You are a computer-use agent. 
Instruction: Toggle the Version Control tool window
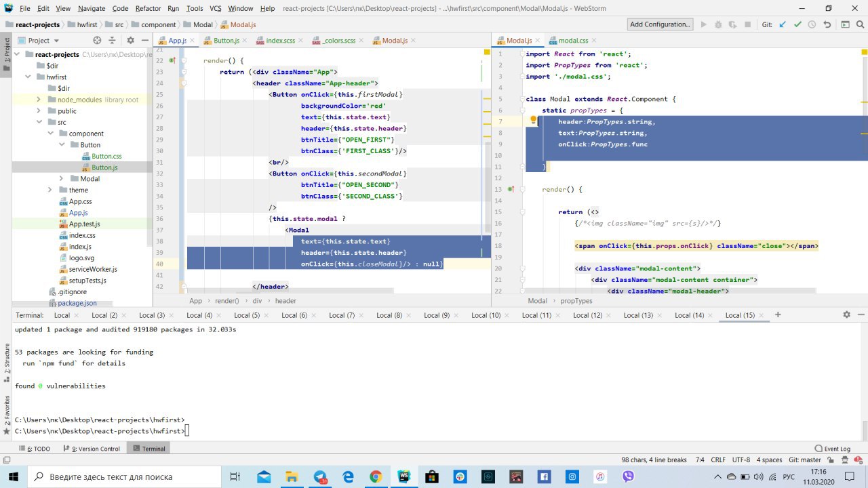click(x=95, y=449)
